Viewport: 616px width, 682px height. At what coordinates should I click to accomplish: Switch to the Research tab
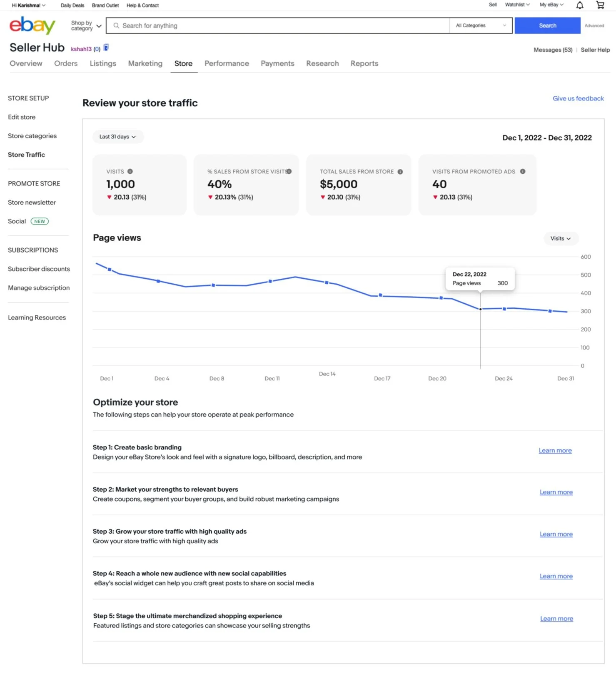(322, 63)
